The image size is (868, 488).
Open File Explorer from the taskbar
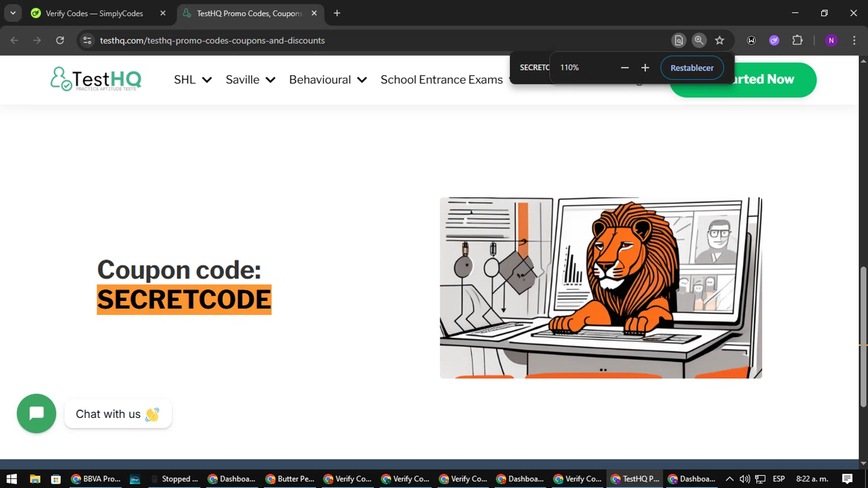point(35,479)
